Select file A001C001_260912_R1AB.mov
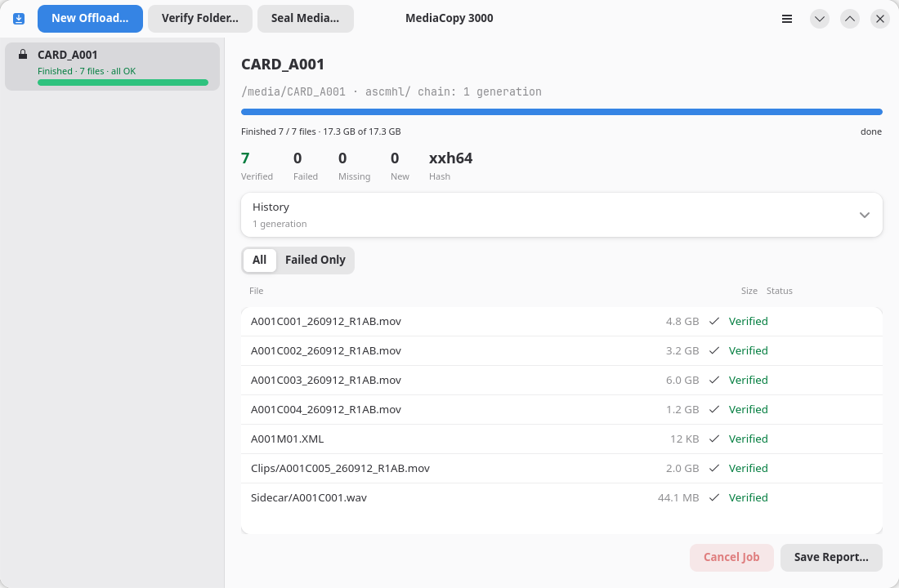This screenshot has width=899, height=588. tap(562, 322)
